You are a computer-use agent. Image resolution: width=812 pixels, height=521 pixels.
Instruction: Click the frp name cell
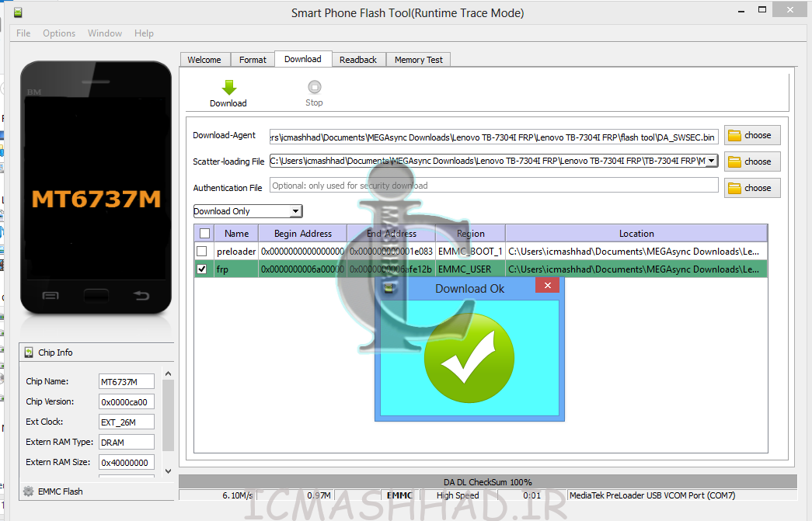click(236, 269)
